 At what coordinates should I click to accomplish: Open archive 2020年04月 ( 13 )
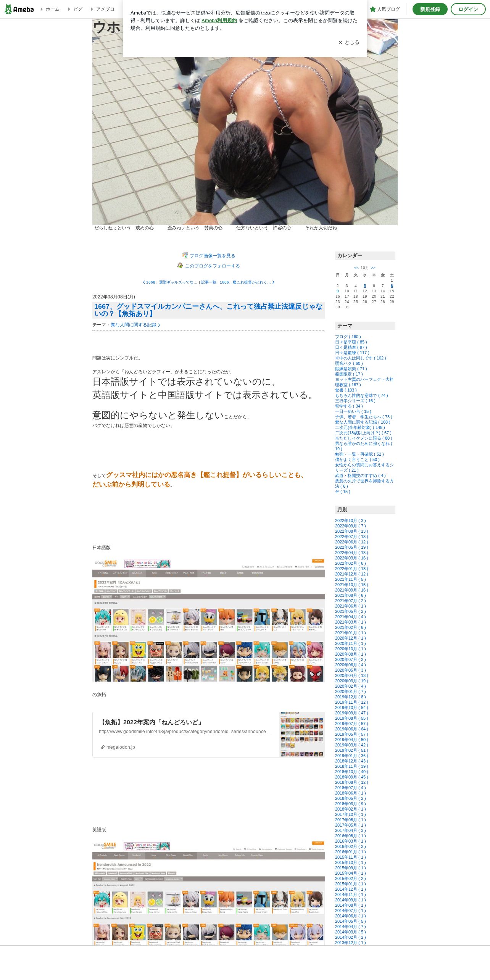point(351,675)
